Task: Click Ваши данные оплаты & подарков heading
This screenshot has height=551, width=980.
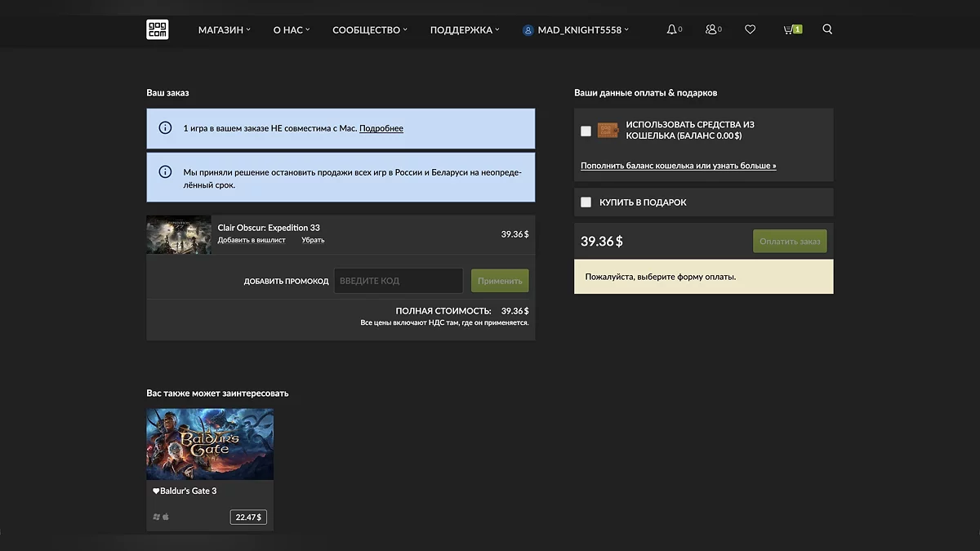Action: click(x=646, y=93)
